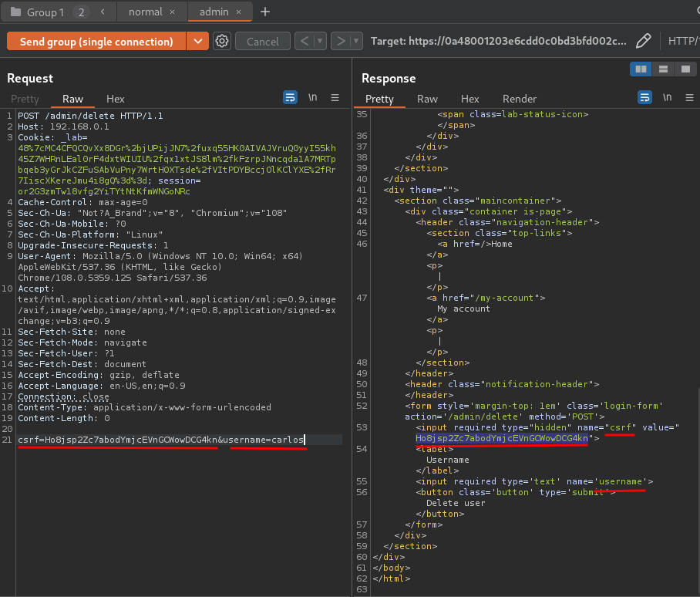Click the Content-Length: 0 header
Image resolution: width=700 pixels, height=597 pixels.
click(63, 418)
